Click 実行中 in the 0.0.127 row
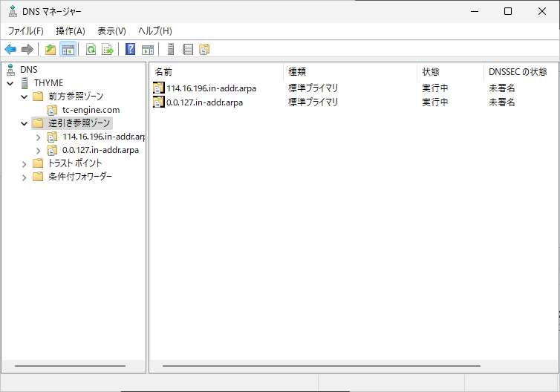 point(435,102)
